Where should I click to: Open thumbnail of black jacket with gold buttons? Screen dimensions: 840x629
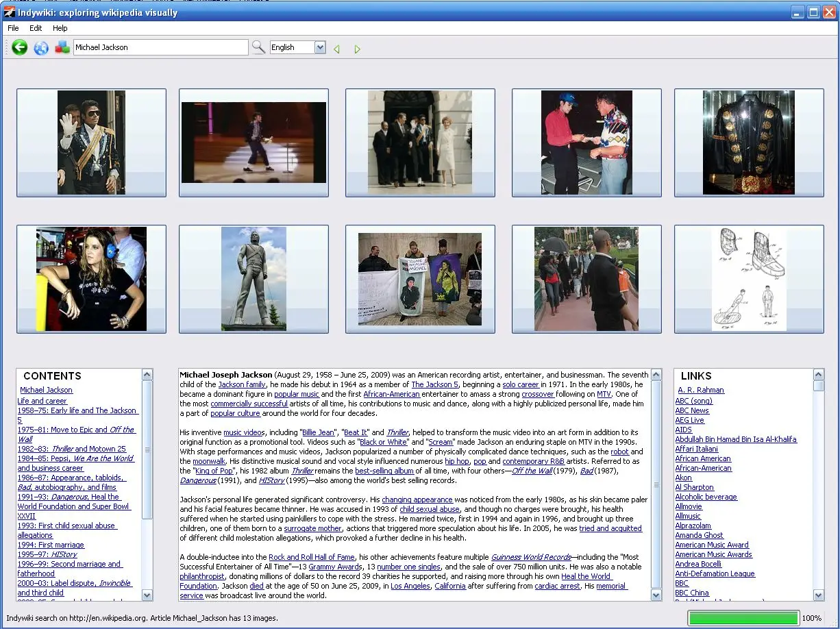[x=749, y=143]
